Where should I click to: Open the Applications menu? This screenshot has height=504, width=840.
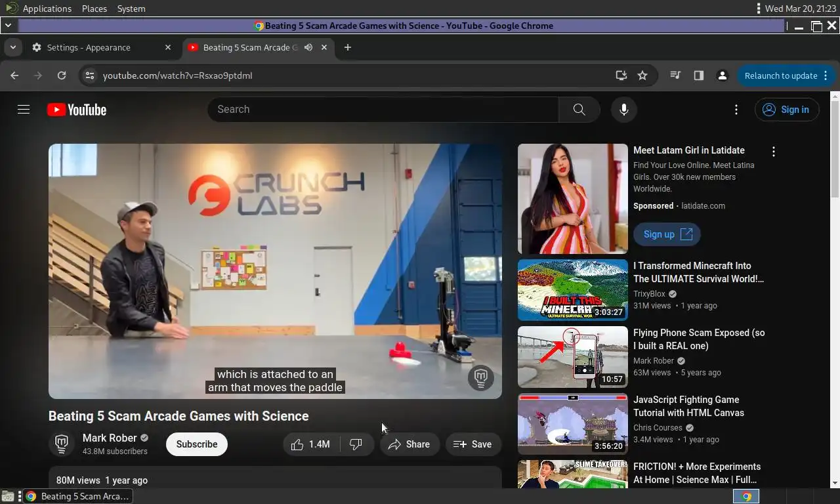47,9
